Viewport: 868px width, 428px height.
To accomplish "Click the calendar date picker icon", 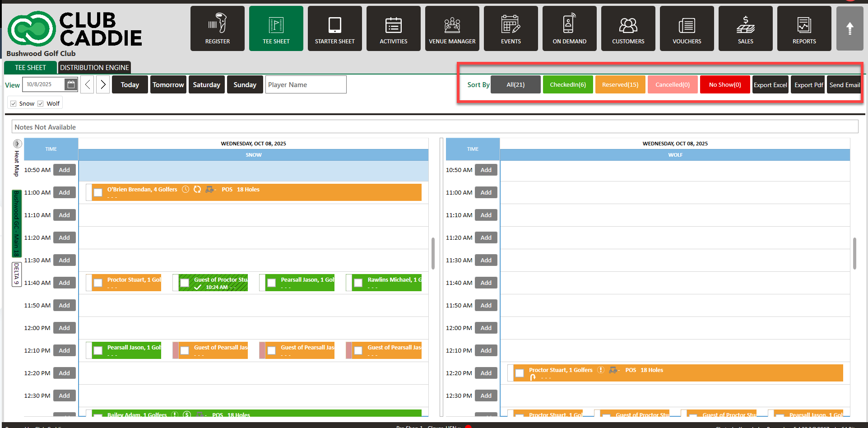I will click(70, 84).
